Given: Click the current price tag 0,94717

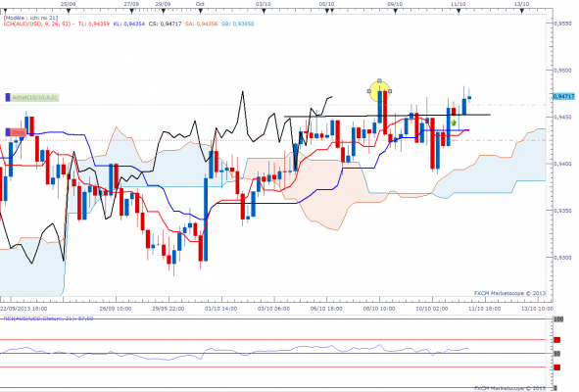Looking at the screenshot, I should (564, 96).
